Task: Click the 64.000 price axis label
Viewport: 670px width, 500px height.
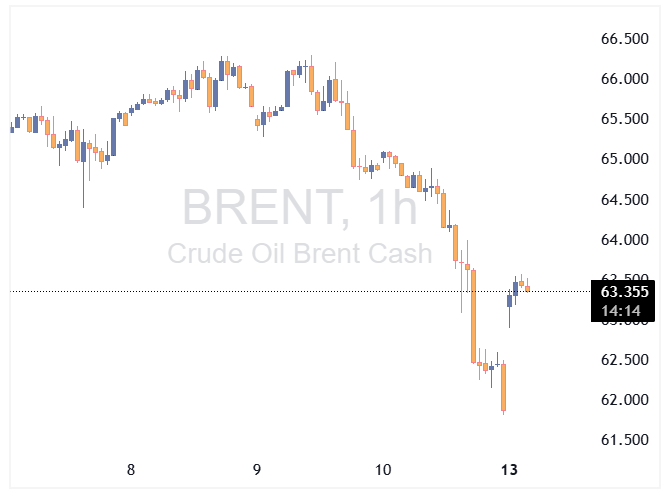Action: pyautogui.click(x=624, y=240)
